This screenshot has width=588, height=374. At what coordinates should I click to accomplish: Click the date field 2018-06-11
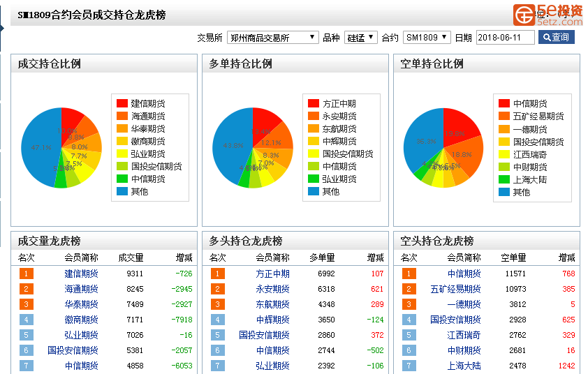click(x=505, y=38)
